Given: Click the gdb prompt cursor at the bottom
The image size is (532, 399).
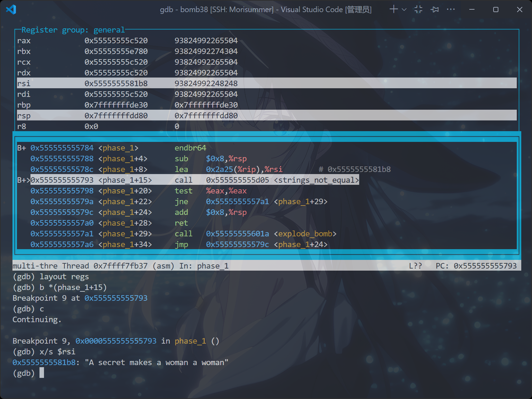Looking at the screenshot, I should pos(42,373).
